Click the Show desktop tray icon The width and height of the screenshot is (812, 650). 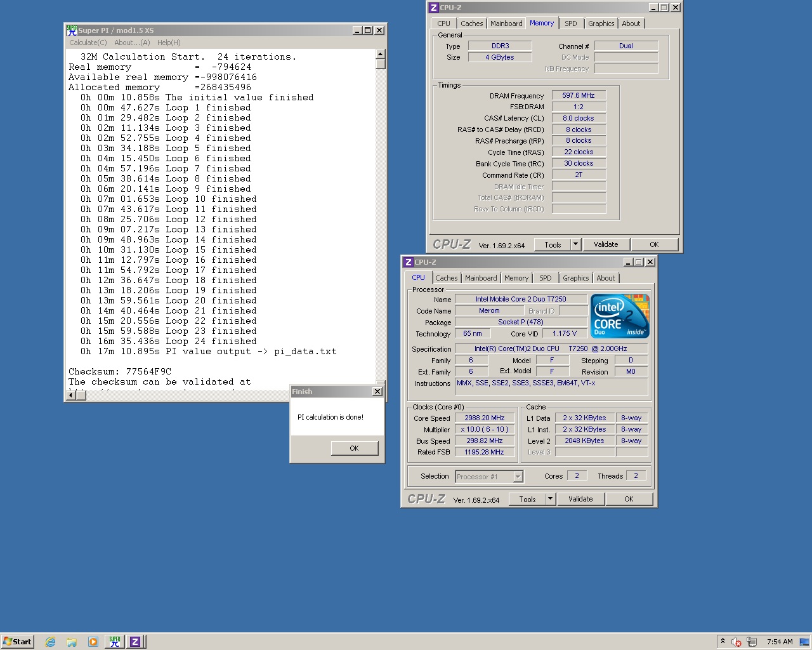coord(804,642)
